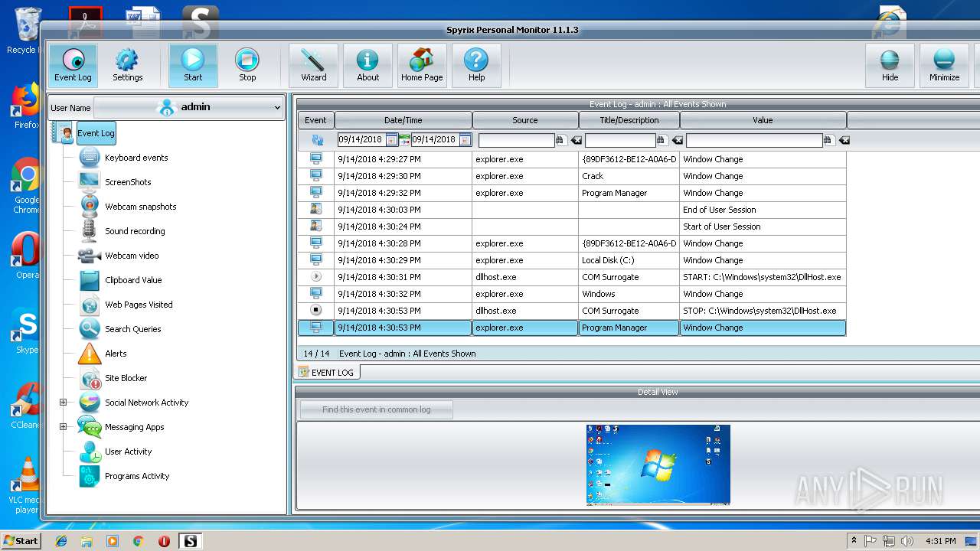
Task: Select the STOP DllHost.exe event row
Action: coord(572,311)
